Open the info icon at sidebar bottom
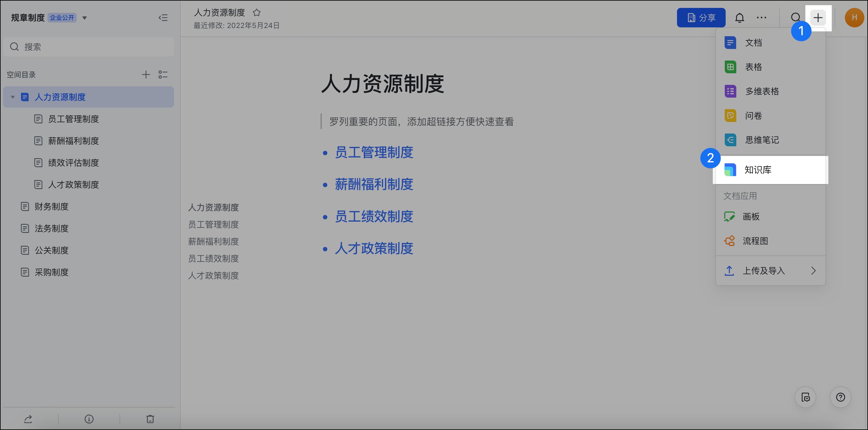Screen dimensions: 868x430 pos(89,419)
